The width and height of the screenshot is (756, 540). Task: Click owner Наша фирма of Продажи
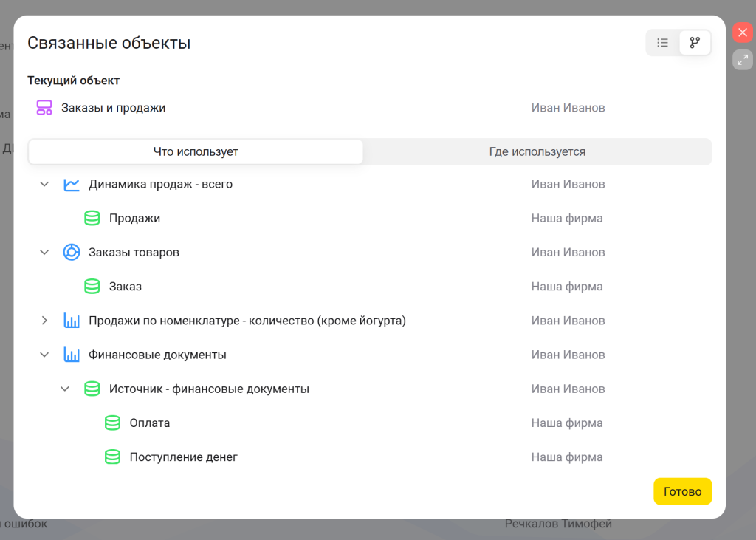(567, 218)
